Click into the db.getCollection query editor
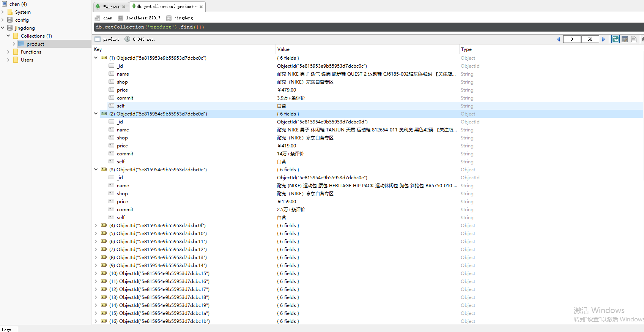 click(368, 27)
